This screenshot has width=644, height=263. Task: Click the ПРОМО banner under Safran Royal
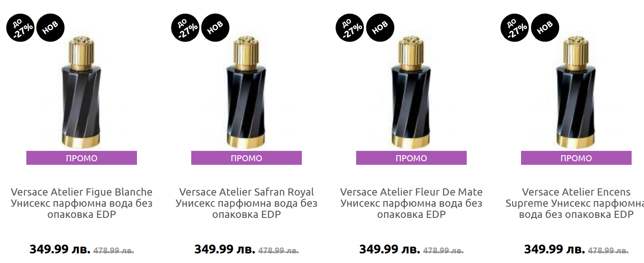click(x=246, y=158)
